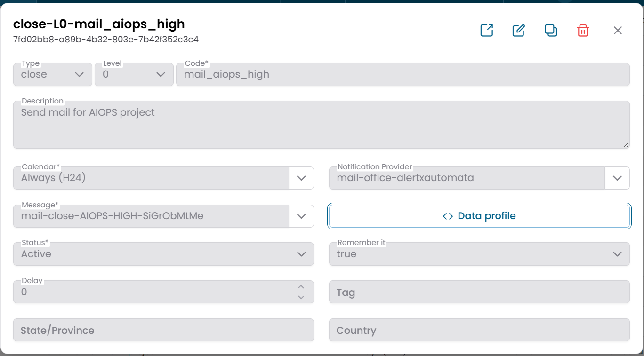This screenshot has height=356, width=644.
Task: Click the red delete trash icon
Action: pos(583,31)
